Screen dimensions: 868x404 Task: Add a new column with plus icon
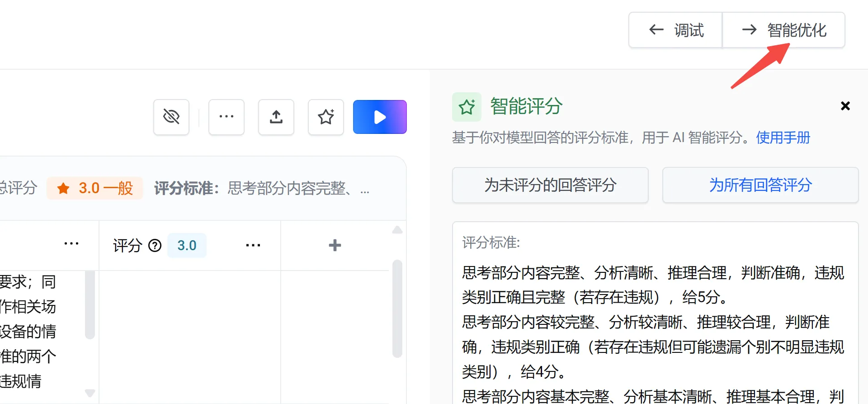pyautogui.click(x=335, y=245)
